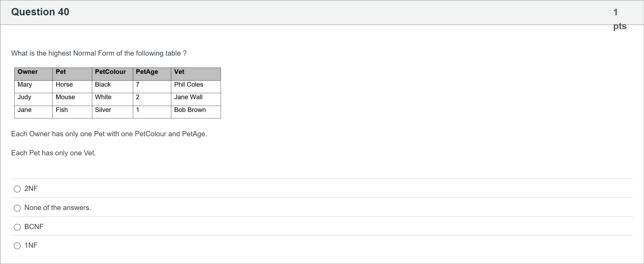The height and width of the screenshot is (264, 644).
Task: Click 'None of the answers.' label text
Action: pyautogui.click(x=57, y=207)
